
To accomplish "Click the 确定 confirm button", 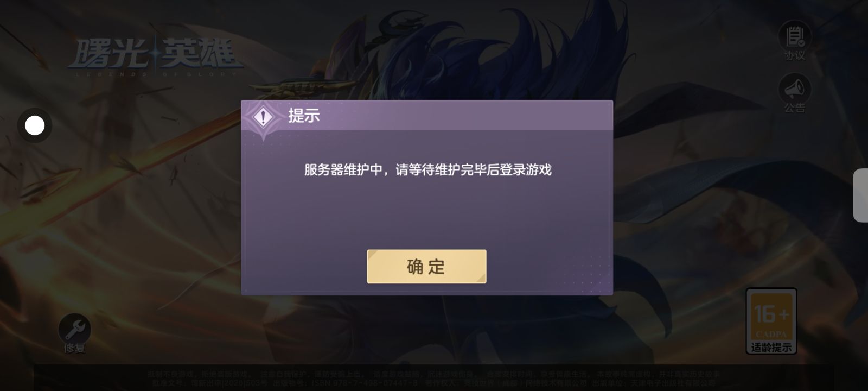I will [426, 267].
